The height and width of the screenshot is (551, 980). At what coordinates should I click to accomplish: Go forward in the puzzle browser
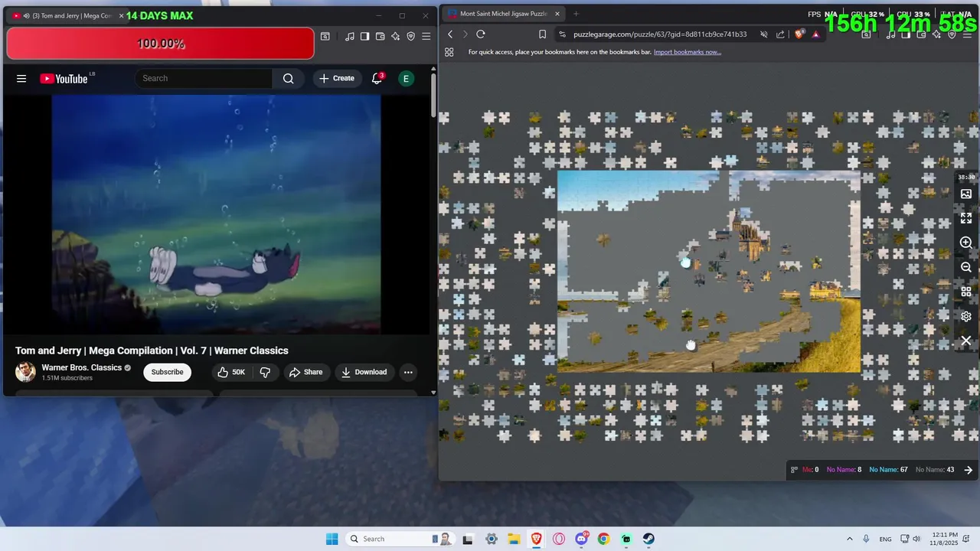tap(465, 34)
